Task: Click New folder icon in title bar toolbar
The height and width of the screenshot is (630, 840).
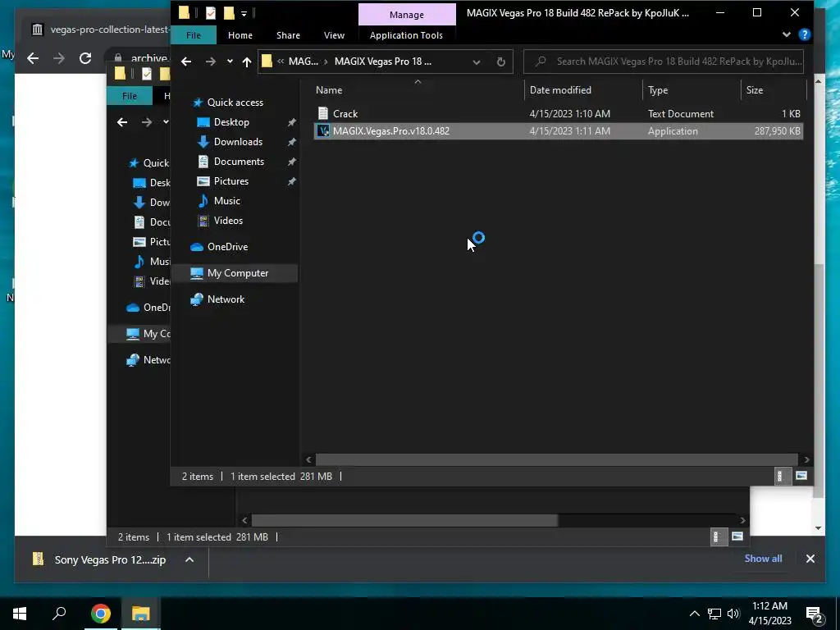Action: pos(229,13)
